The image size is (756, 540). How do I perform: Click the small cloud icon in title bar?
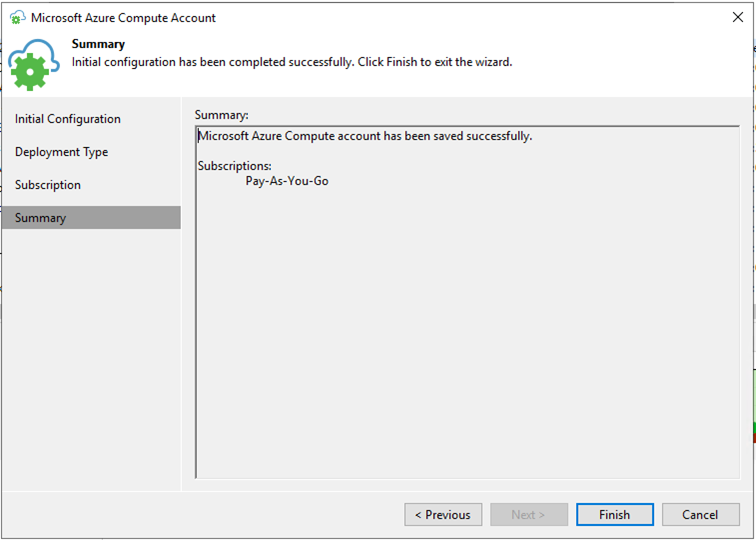18,18
